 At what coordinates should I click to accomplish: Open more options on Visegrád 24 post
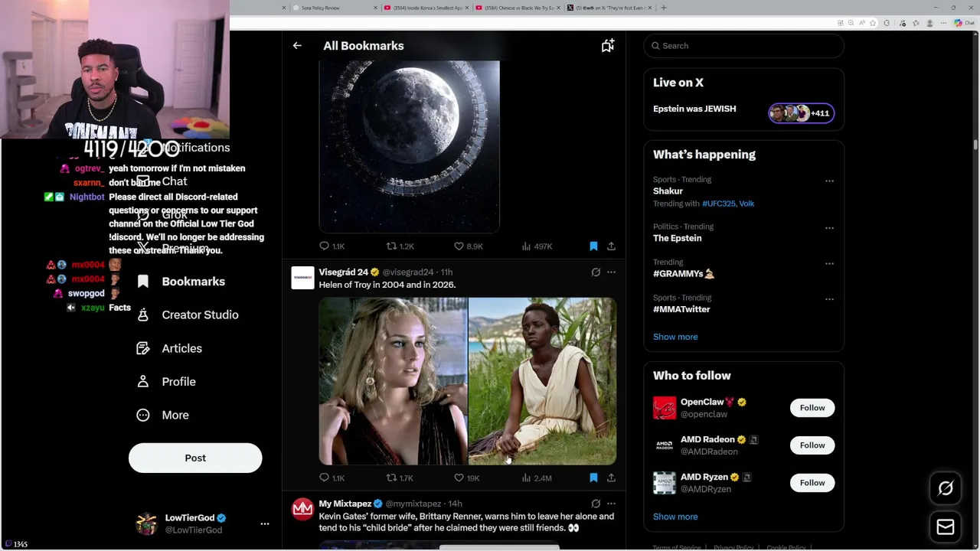(611, 272)
